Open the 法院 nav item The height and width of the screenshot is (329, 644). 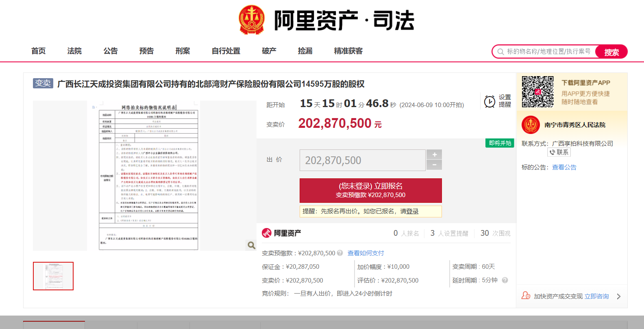[74, 51]
